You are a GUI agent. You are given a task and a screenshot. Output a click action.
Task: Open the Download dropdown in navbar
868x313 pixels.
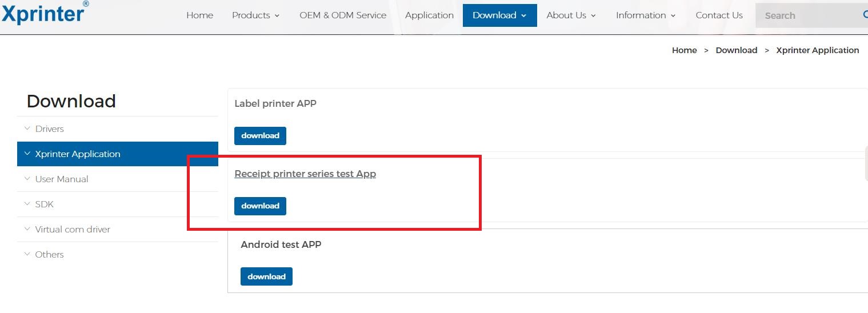tap(500, 15)
